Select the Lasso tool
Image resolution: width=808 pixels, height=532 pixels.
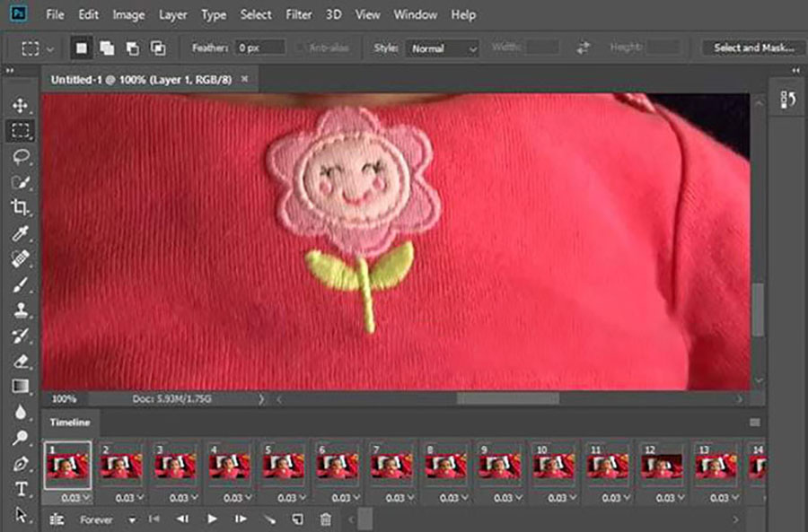point(20,156)
